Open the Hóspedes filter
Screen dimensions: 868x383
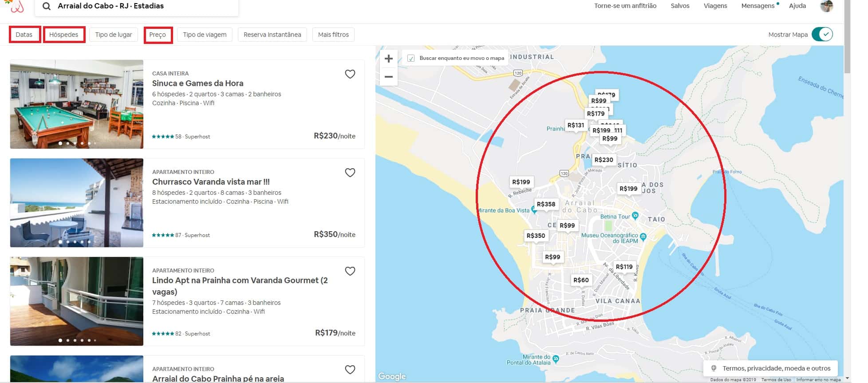[64, 35]
